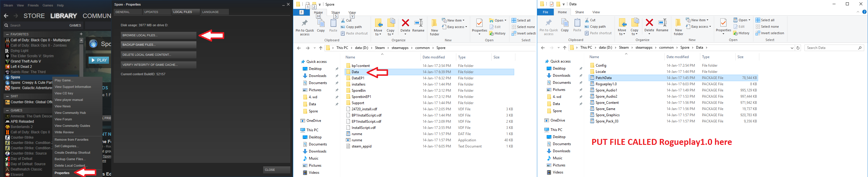Image resolution: width=868 pixels, height=177 pixels.
Task: Switch to Updates tab in Spore Properties
Action: [156, 12]
